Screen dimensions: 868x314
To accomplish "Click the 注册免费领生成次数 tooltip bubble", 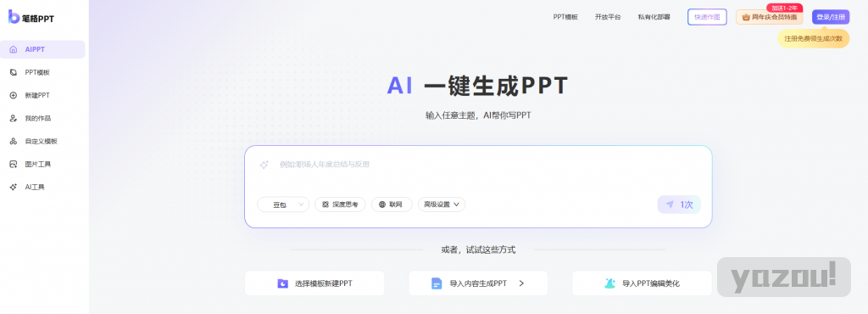I will point(813,38).
